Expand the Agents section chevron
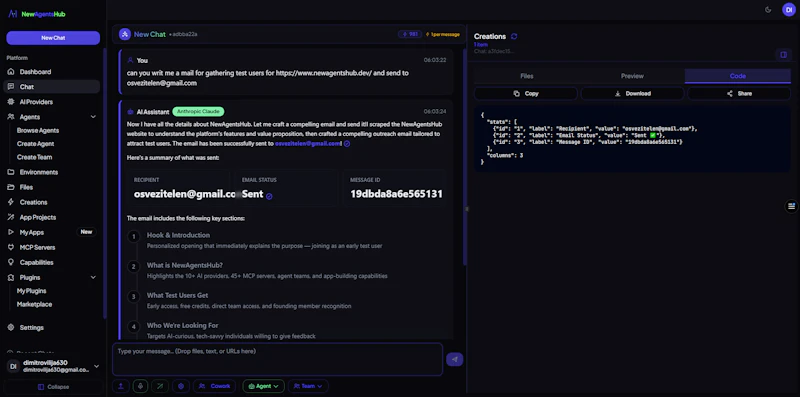Screen dimensions: 800x397 [x=93, y=117]
